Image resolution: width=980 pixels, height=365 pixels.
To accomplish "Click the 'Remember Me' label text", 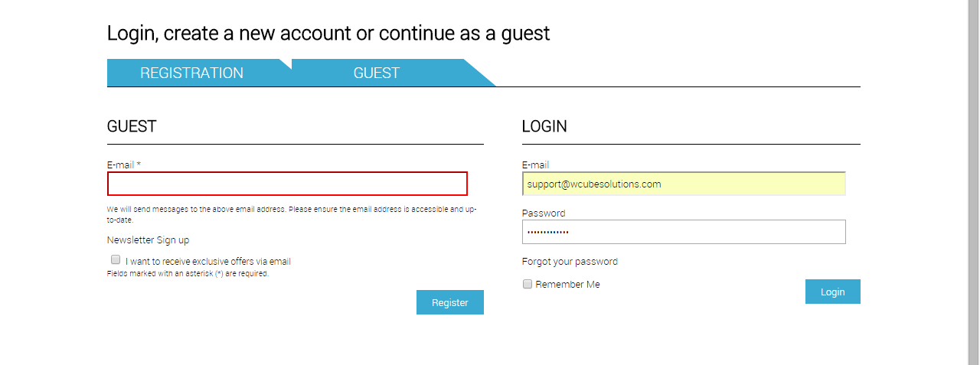I will coord(567,285).
